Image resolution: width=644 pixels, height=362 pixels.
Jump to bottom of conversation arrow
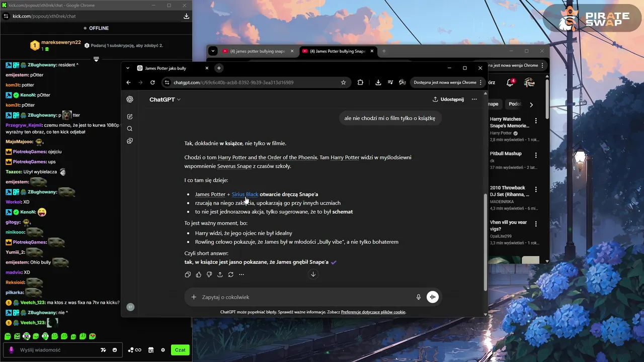point(313,274)
